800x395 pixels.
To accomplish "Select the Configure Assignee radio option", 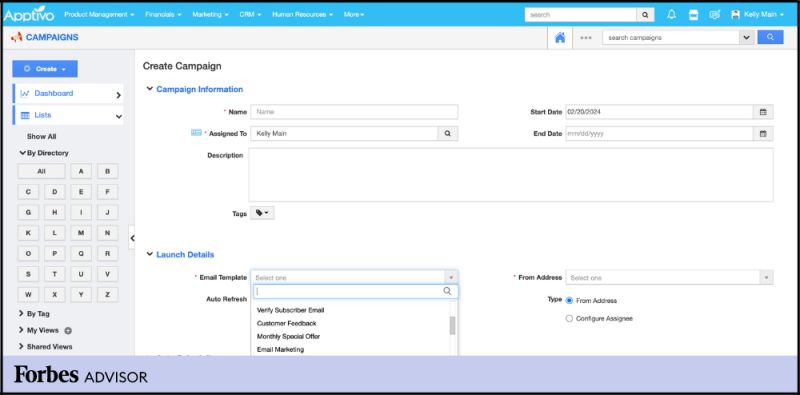I will coord(569,318).
